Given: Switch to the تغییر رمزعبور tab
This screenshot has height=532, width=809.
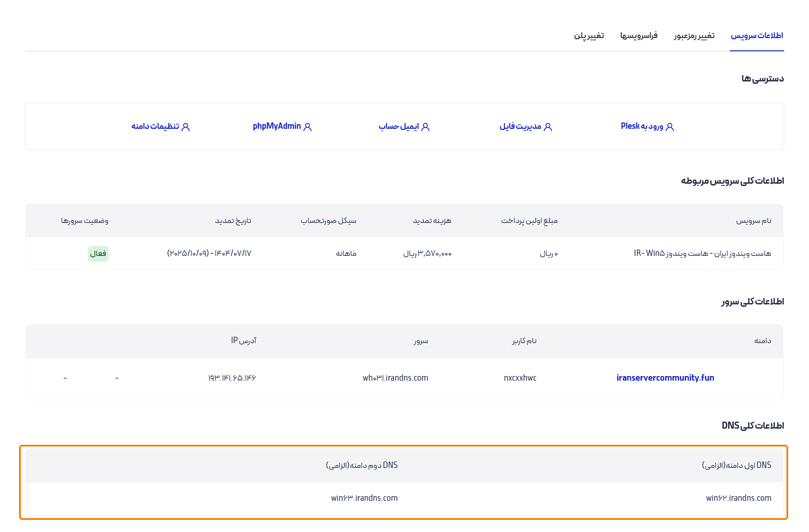Looking at the screenshot, I should point(694,35).
